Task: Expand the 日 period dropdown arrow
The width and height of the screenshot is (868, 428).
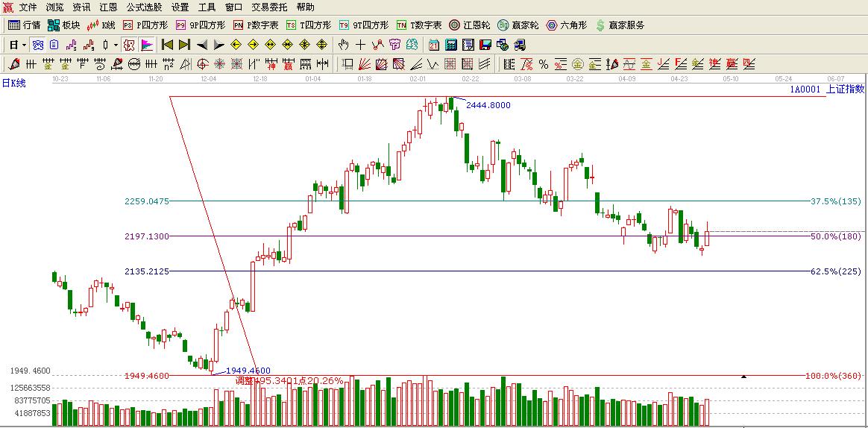Action: point(24,45)
